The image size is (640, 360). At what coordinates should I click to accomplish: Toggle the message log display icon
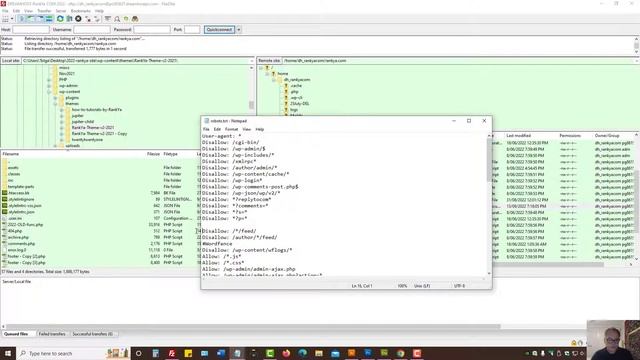click(x=22, y=19)
